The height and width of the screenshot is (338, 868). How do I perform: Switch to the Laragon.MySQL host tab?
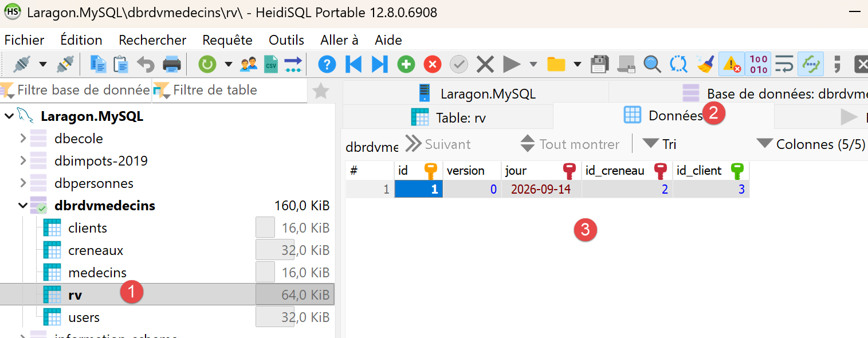click(x=476, y=93)
